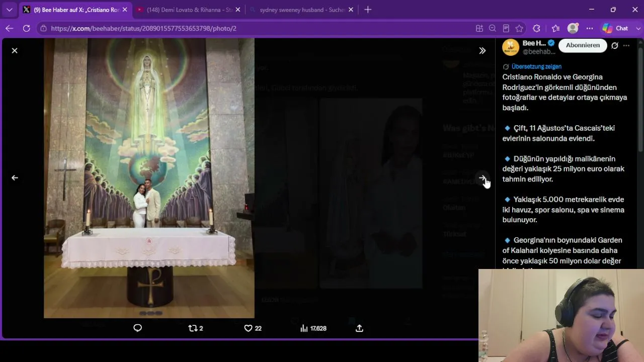View tweet analytics showing 17.628 views
Screen dimensions: 644x362
pos(313,328)
